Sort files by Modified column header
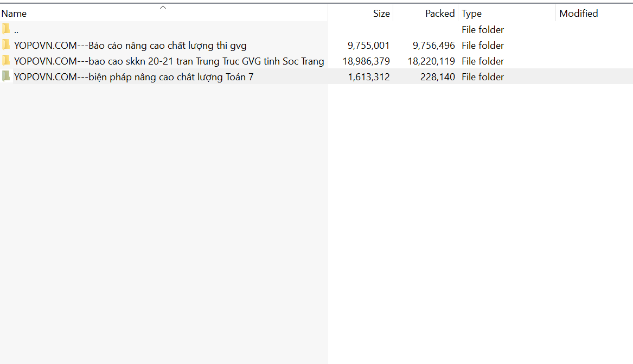 (x=578, y=14)
